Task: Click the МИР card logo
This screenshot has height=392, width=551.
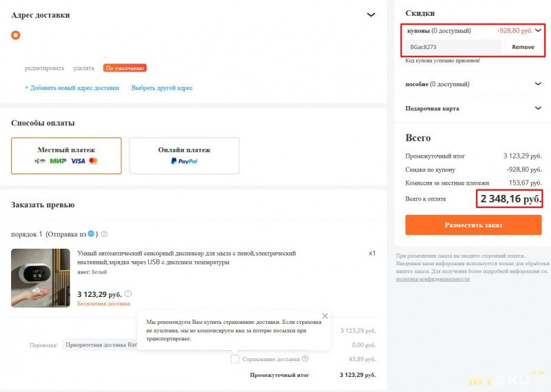Action: click(58, 161)
